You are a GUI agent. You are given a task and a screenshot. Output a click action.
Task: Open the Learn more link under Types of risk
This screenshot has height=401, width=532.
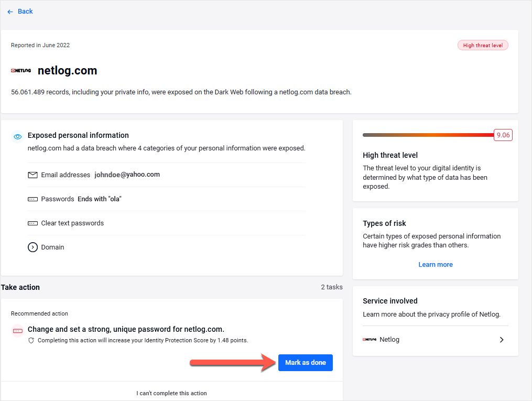pyautogui.click(x=436, y=265)
